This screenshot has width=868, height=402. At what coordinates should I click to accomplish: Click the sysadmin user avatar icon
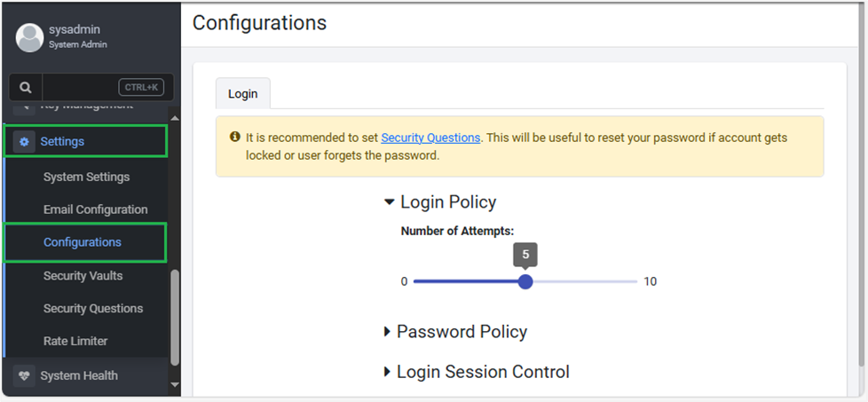29,37
